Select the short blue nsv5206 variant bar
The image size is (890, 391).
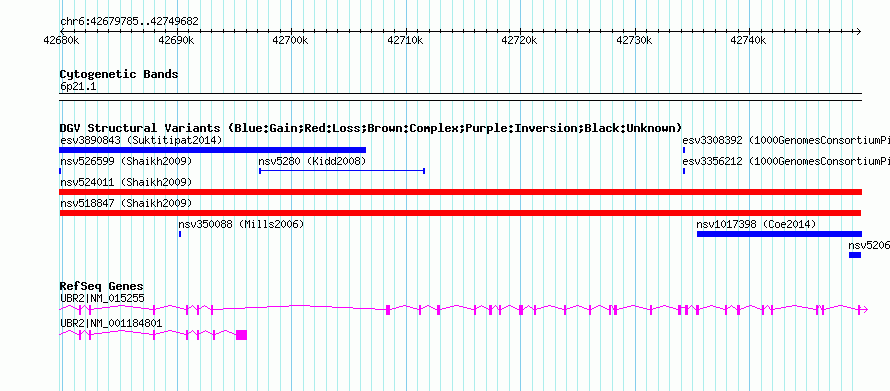click(x=855, y=255)
